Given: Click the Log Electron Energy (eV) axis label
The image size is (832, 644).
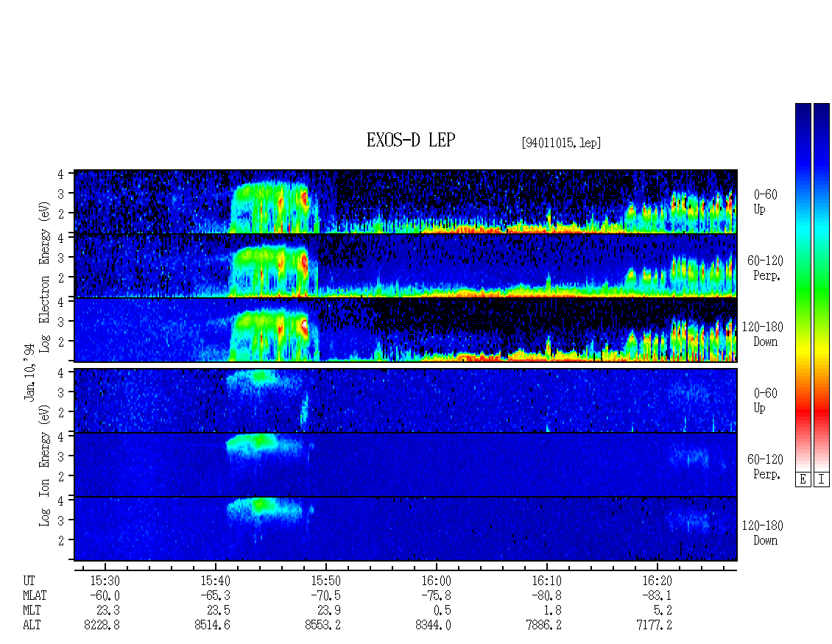Looking at the screenshot, I should pyautogui.click(x=45, y=277).
